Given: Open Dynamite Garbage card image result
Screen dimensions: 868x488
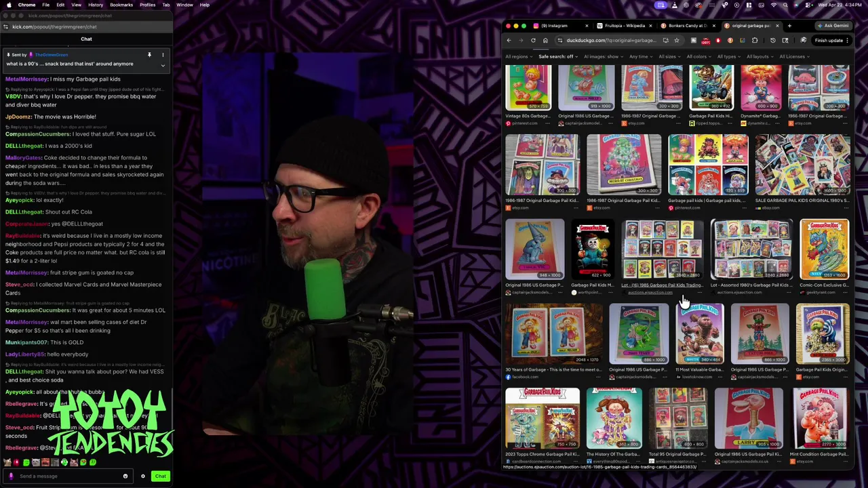Looking at the screenshot, I should pyautogui.click(x=760, y=88).
